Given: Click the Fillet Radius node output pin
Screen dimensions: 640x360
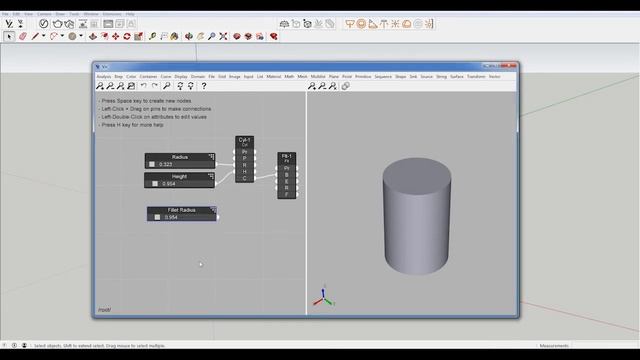Looking at the screenshot, I should 218,217.
